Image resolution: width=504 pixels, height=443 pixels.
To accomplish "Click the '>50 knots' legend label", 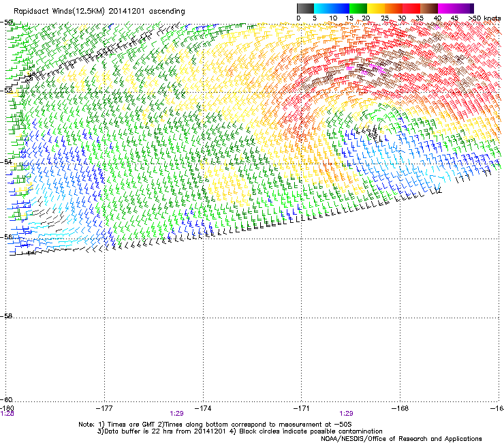I will tap(484, 18).
